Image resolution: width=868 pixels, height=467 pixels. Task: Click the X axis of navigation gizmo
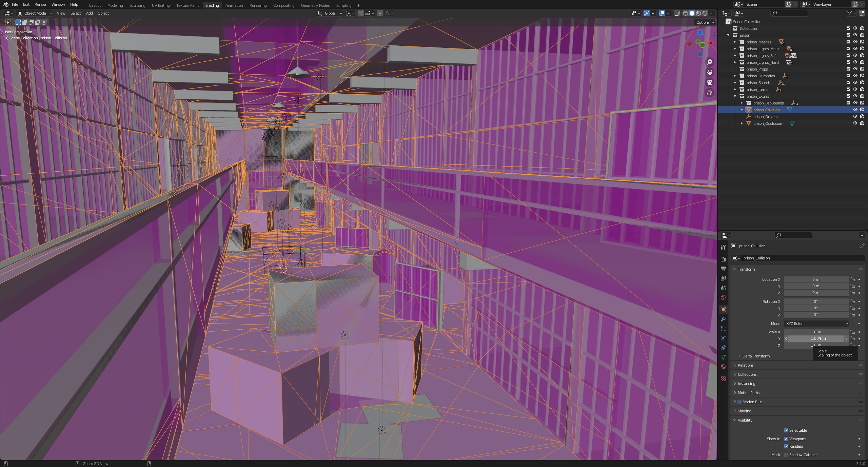coord(711,43)
